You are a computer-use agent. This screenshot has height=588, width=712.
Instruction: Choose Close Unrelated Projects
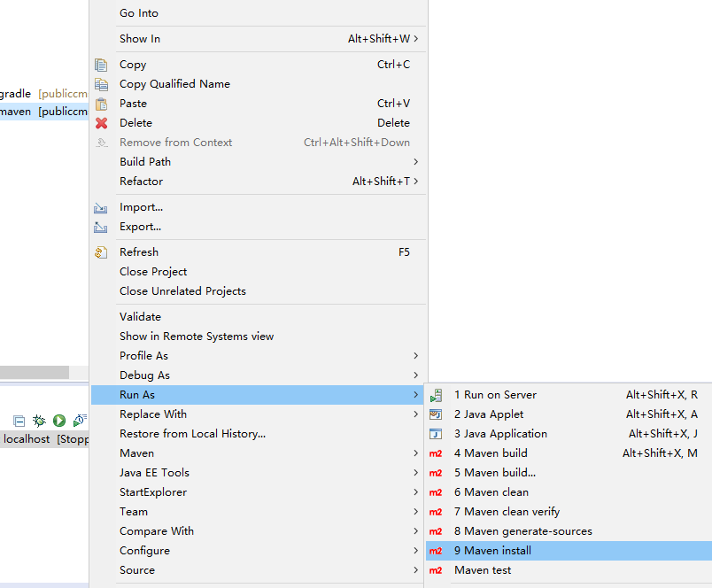tap(182, 291)
